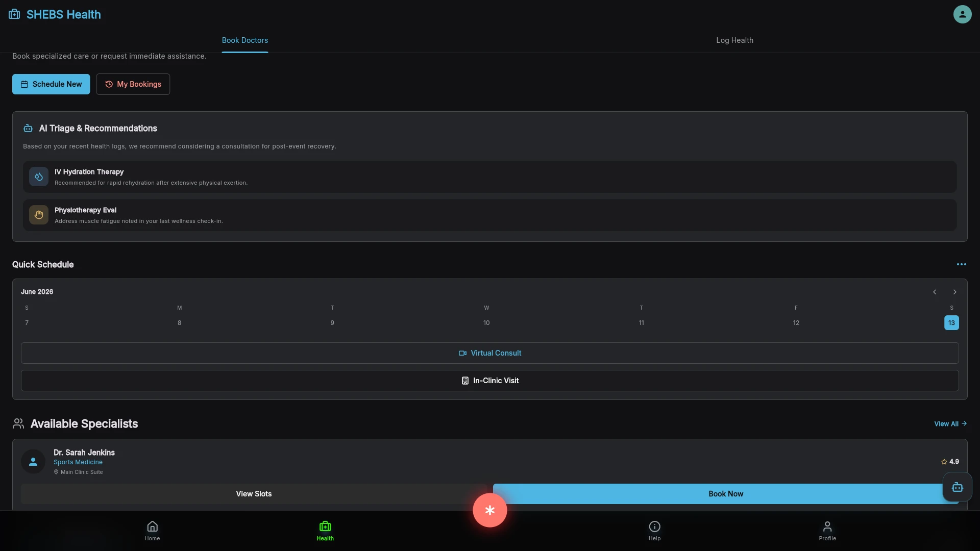980x551 pixels.
Task: Select In-Clinic Visit option
Action: 489,381
